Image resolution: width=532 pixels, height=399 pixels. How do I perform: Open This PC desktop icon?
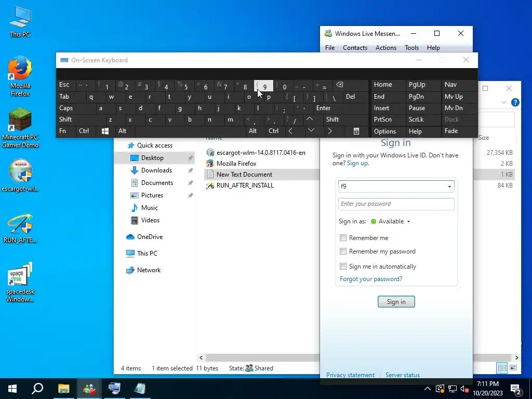coord(20,21)
